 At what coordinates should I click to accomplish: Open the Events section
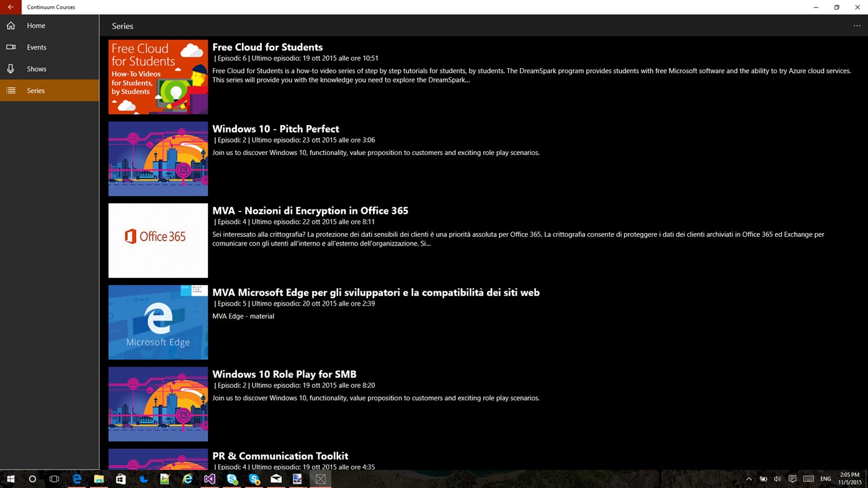[x=50, y=47]
